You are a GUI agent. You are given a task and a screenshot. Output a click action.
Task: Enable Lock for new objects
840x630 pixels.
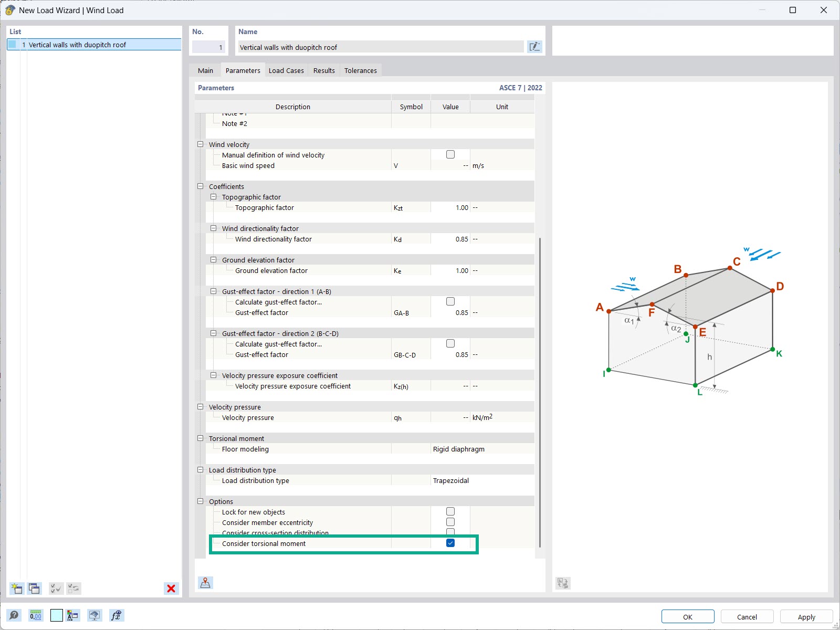pos(450,511)
